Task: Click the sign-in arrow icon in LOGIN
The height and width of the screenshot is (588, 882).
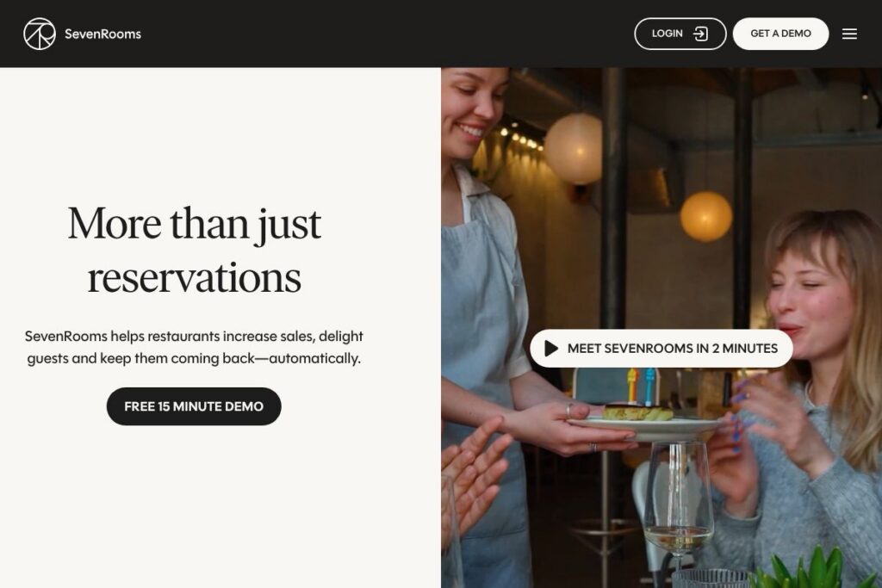Action: (x=700, y=34)
